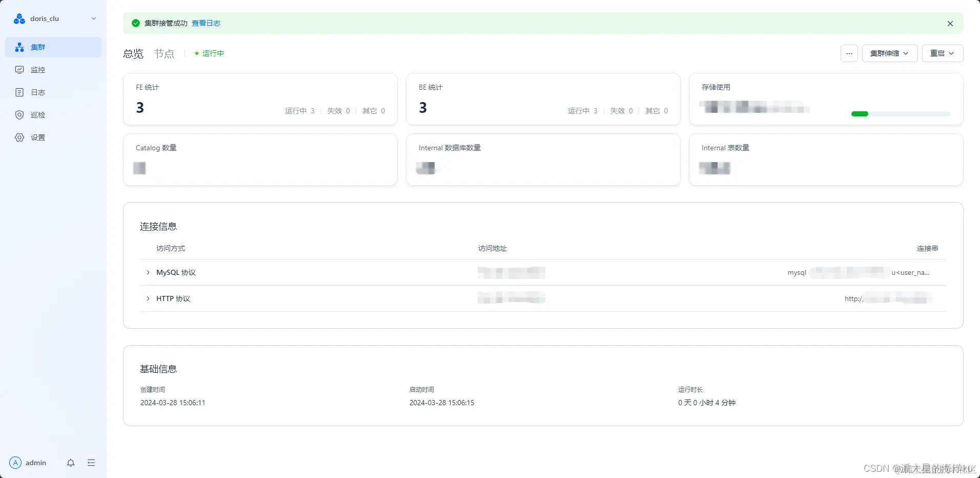Switch to the 节点 nodes tab

(x=164, y=54)
